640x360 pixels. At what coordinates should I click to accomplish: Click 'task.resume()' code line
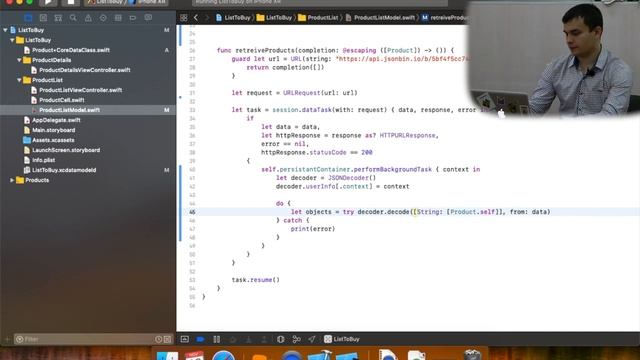(x=256, y=280)
